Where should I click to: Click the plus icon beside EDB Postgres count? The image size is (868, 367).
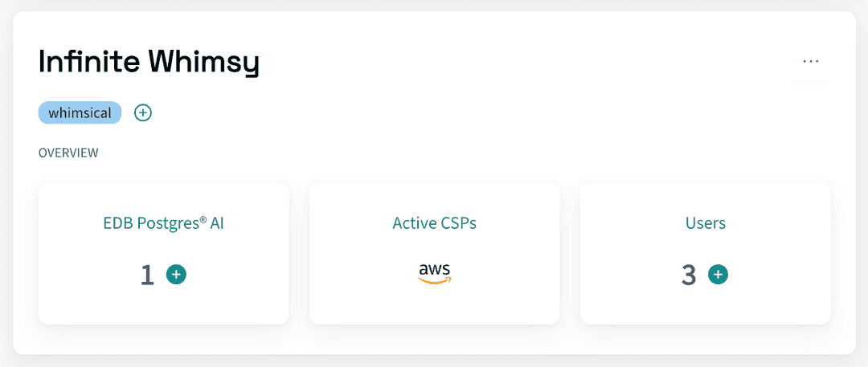(176, 275)
